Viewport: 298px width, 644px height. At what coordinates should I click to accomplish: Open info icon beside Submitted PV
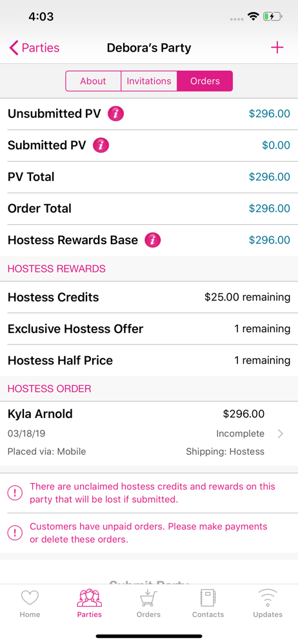click(101, 146)
